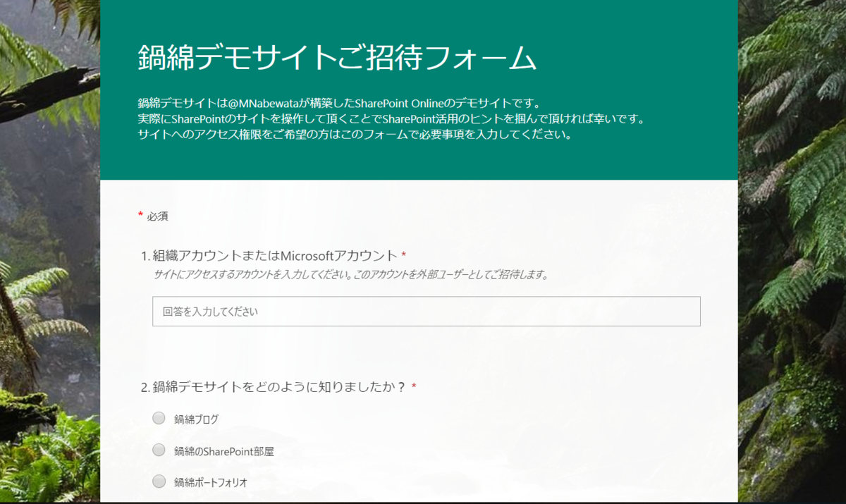
Task: Click the jungle background image on the left
Action: (x=49, y=282)
